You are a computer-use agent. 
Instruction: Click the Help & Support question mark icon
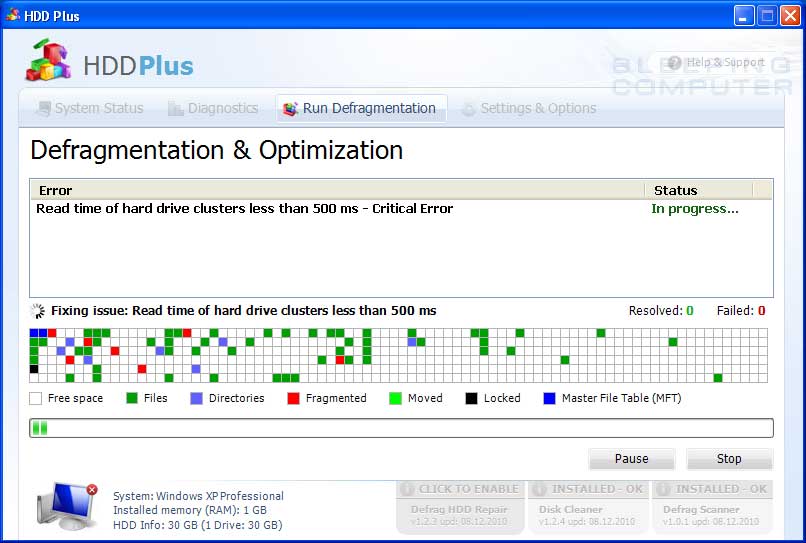click(675, 63)
